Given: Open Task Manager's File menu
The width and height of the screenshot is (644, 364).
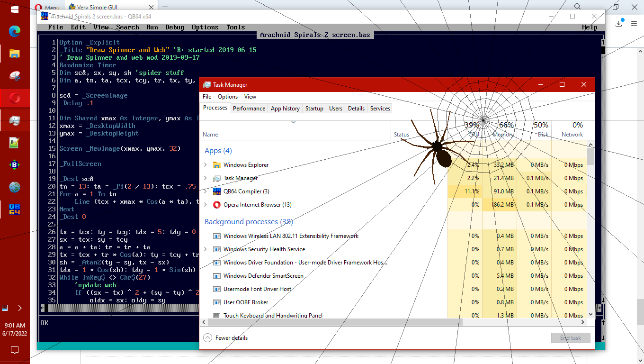Looking at the screenshot, I should point(207,97).
